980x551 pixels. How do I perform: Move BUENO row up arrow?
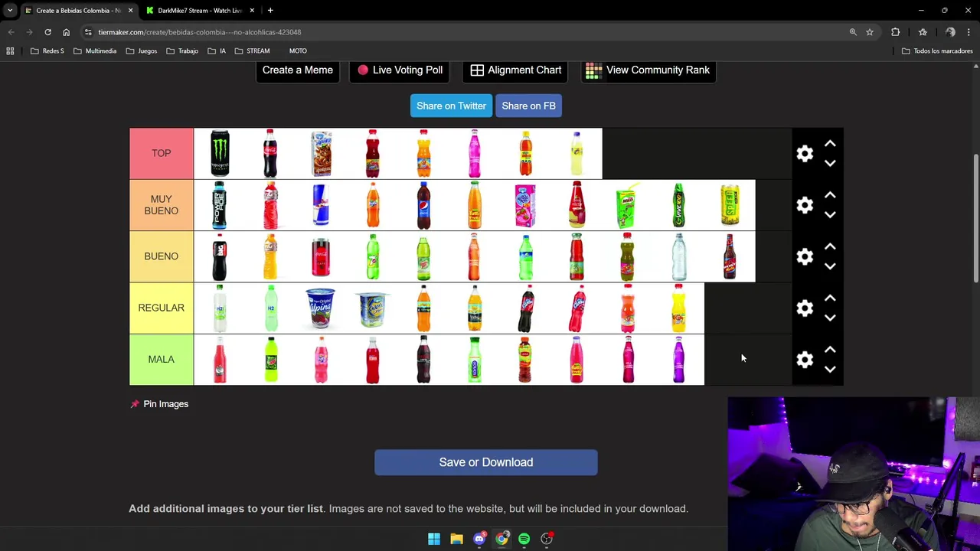click(830, 246)
